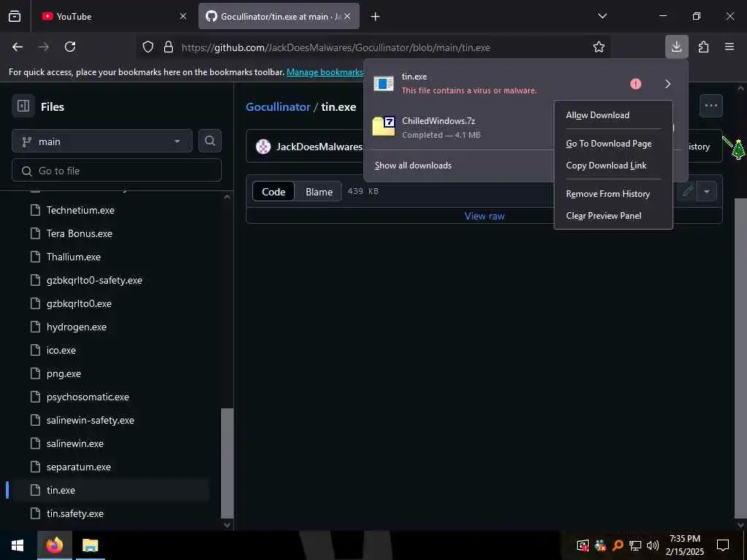Choose Remove From History
Image resolution: width=747 pixels, height=560 pixels.
[x=608, y=194]
